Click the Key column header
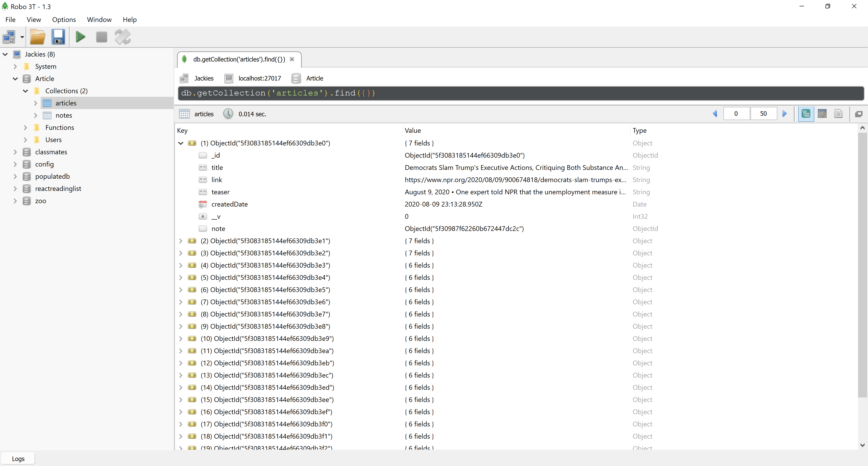The image size is (868, 466). (x=182, y=131)
